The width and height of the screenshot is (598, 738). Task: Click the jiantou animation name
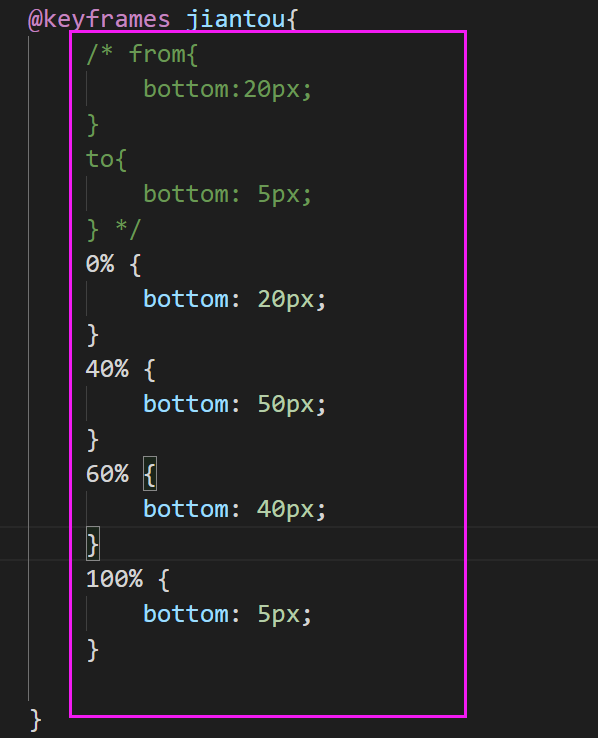[236, 20]
